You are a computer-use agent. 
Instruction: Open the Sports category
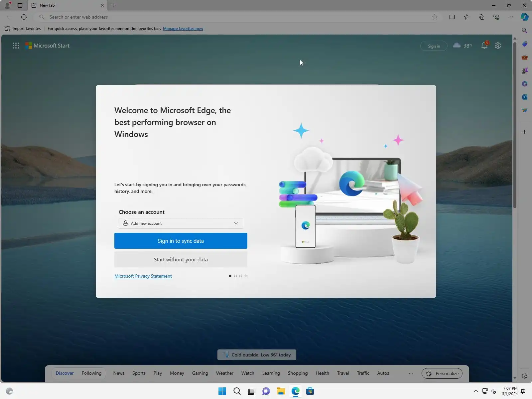coord(139,373)
